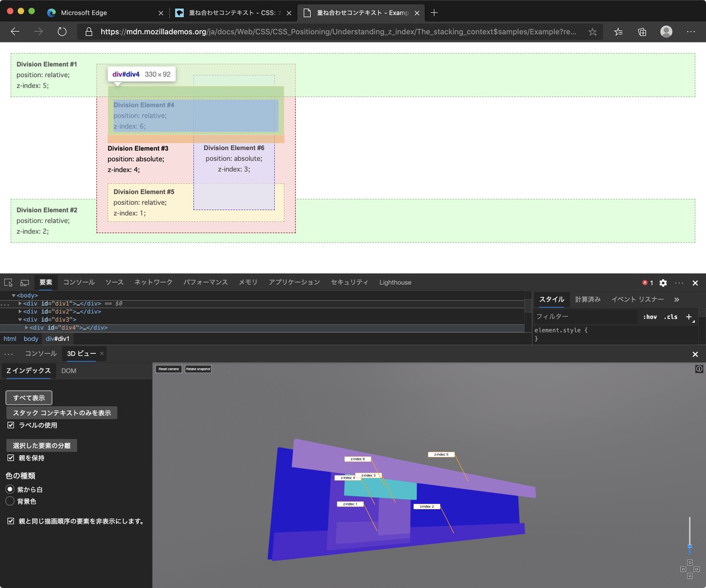Adjust the 3D view zoom slider

point(689,546)
